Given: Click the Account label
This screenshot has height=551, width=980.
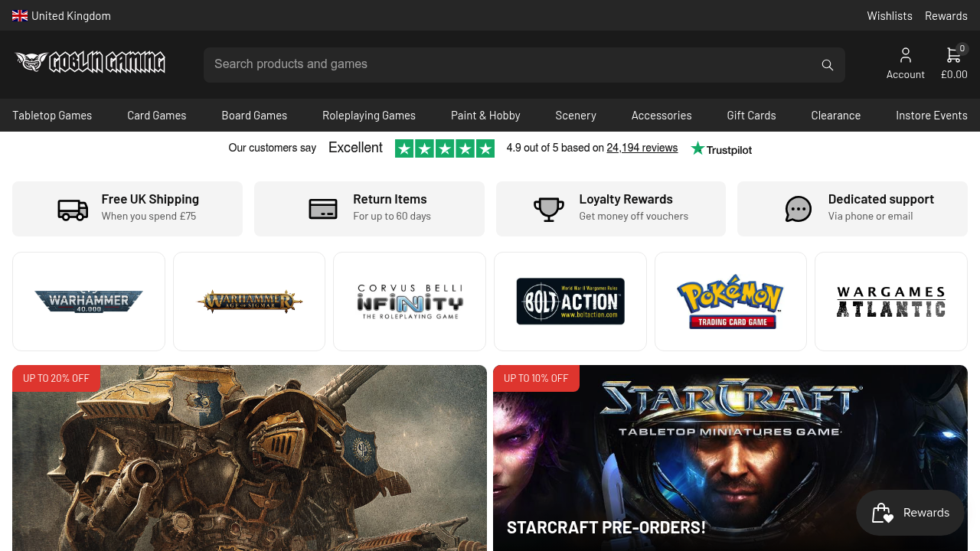Looking at the screenshot, I should point(906,74).
